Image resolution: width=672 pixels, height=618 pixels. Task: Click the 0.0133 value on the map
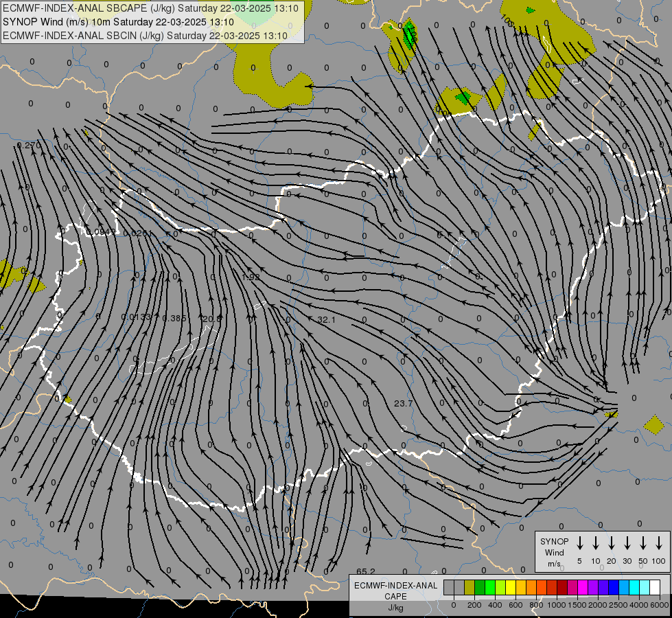(137, 317)
